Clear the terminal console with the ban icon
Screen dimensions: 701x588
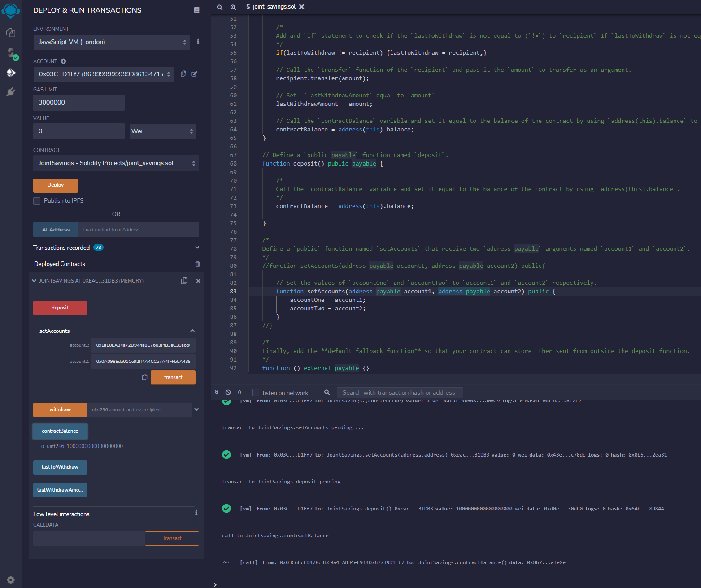pyautogui.click(x=228, y=392)
